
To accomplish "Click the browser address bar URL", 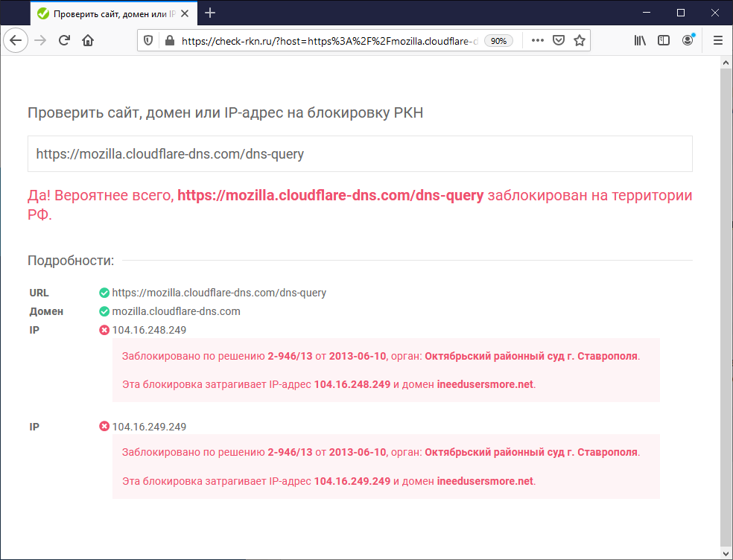I will 328,41.
